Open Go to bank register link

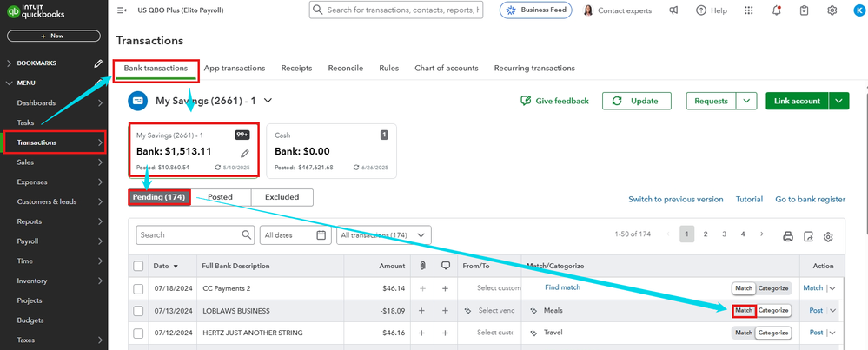(810, 199)
